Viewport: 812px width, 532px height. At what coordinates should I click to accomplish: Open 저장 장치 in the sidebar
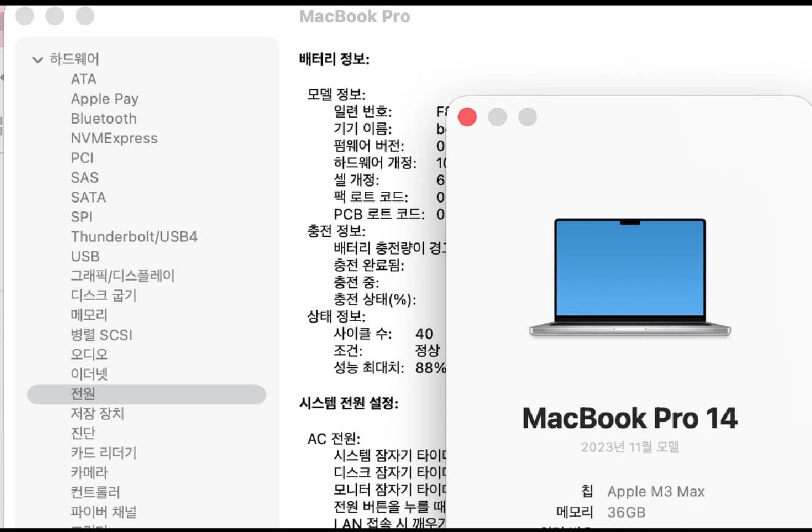(97, 414)
